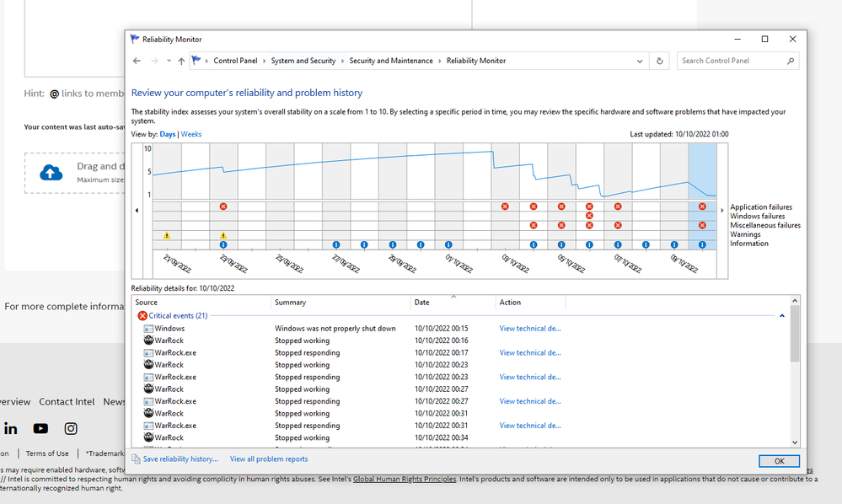This screenshot has height=504, width=842.
Task: Click the search magnifier icon
Action: pos(791,62)
